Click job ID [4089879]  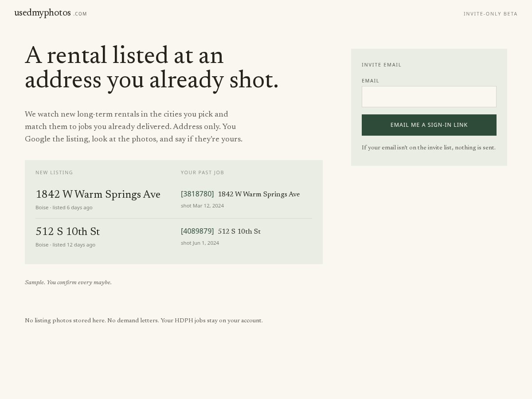197,231
